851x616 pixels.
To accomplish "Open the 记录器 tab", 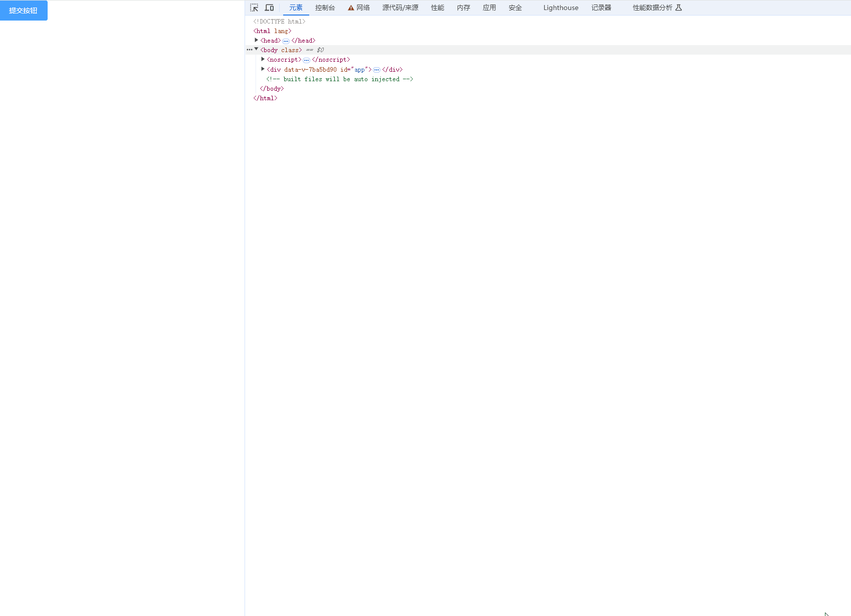I will pos(601,8).
